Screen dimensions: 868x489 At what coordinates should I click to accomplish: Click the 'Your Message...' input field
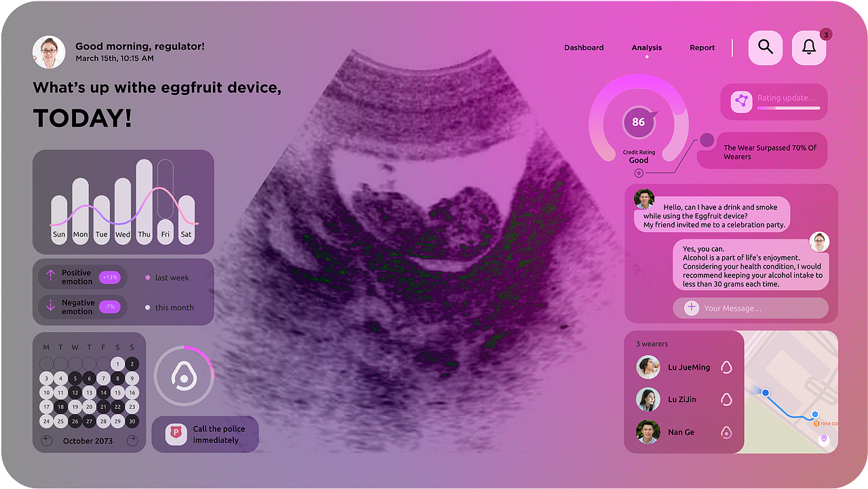(751, 308)
